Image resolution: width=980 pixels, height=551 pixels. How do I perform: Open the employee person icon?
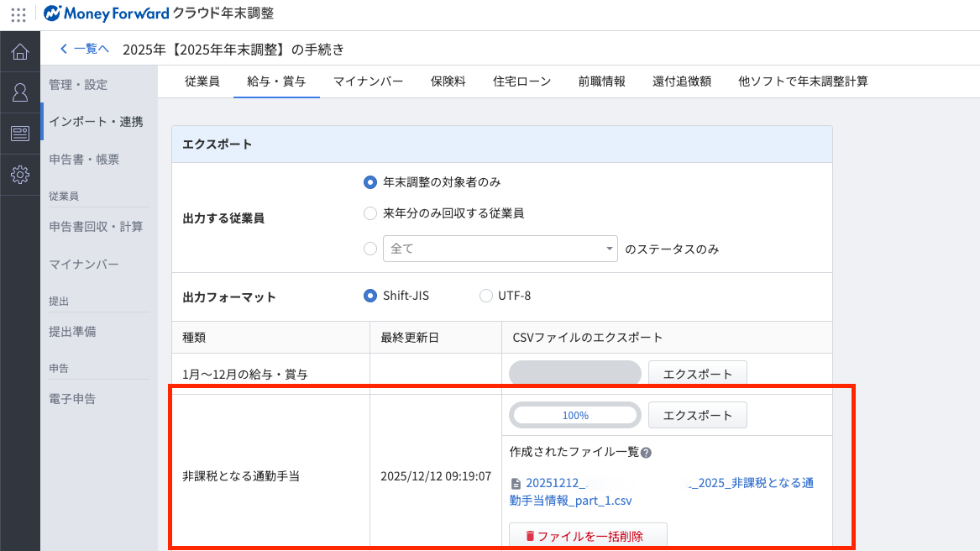(20, 92)
